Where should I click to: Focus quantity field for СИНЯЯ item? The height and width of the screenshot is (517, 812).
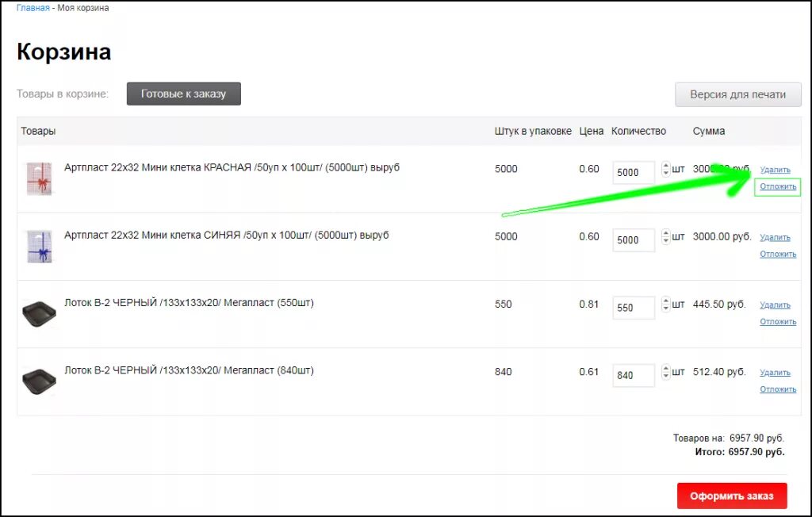pyautogui.click(x=634, y=240)
